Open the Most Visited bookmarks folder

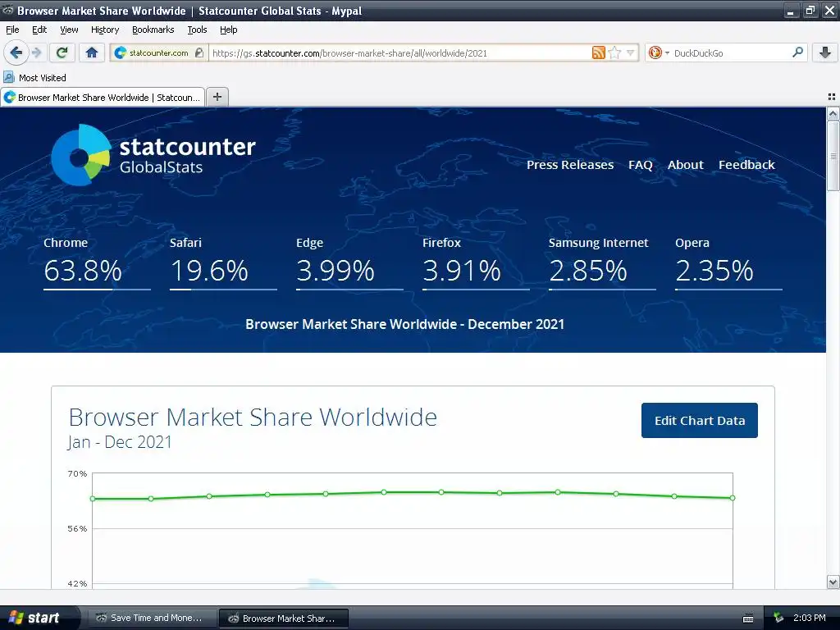(x=34, y=78)
